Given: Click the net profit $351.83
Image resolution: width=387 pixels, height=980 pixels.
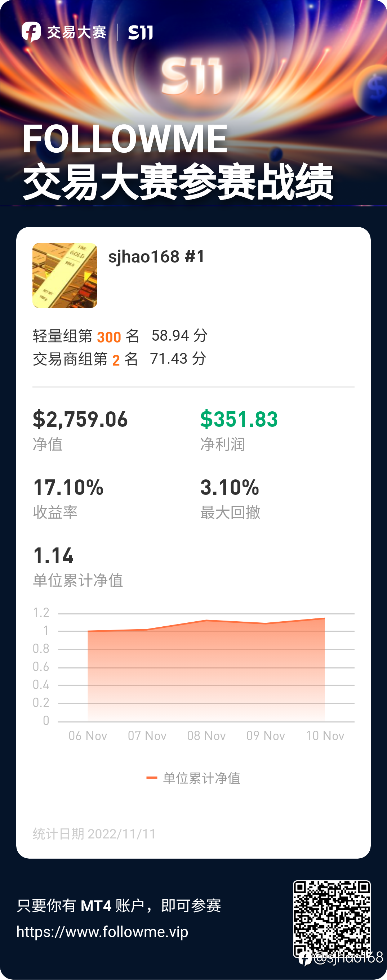Looking at the screenshot, I should click(239, 419).
